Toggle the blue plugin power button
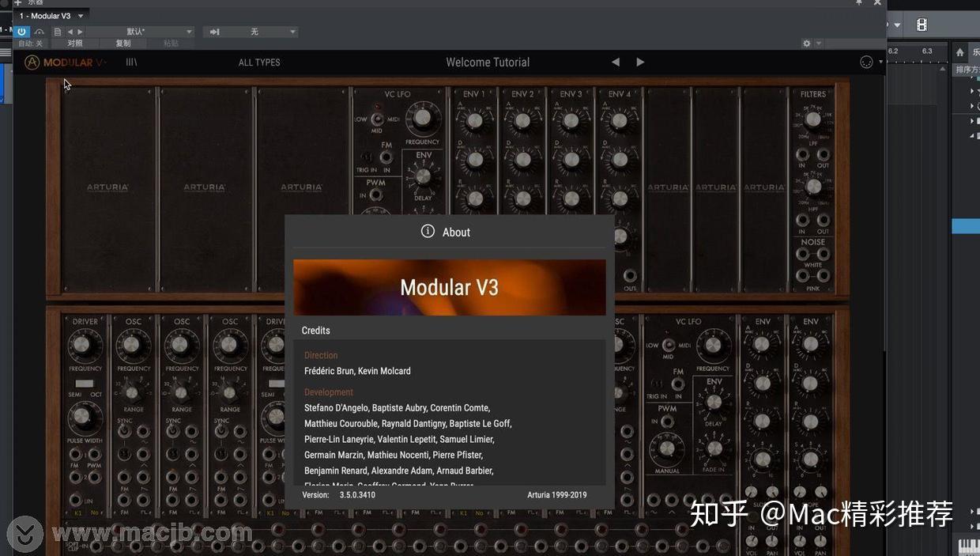Image resolution: width=980 pixels, height=556 pixels. click(21, 32)
